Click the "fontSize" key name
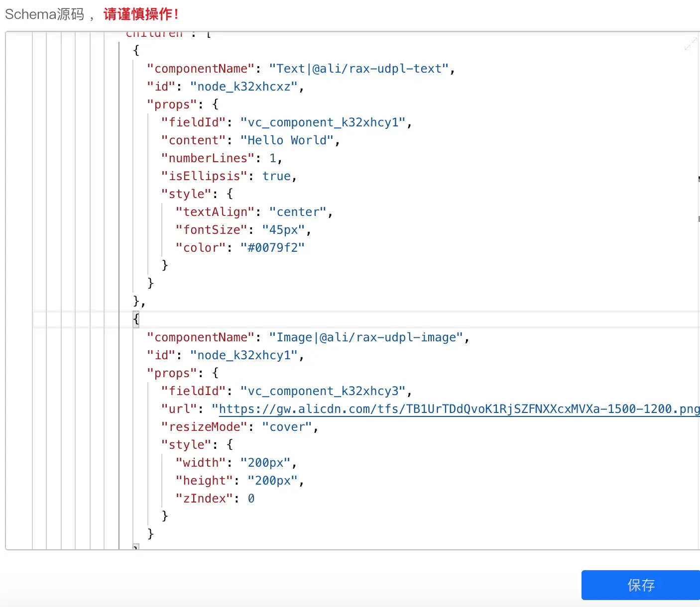Viewport: 700px width, 607px height. tap(212, 230)
